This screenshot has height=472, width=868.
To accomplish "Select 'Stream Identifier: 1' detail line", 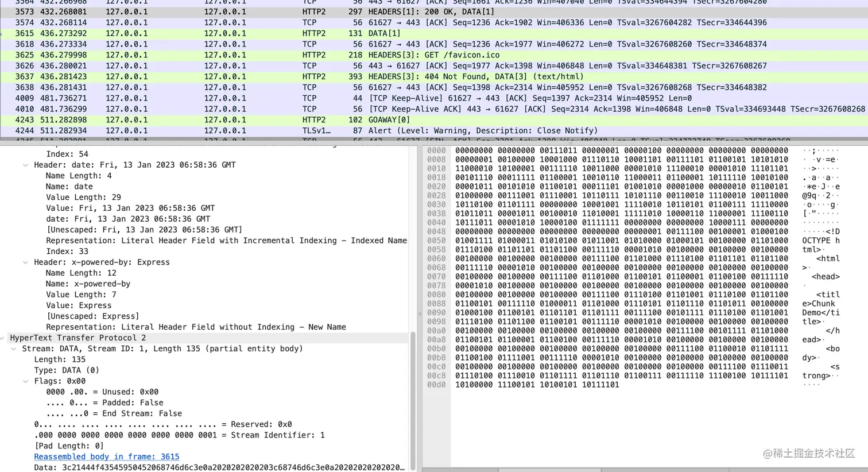I will click(179, 435).
